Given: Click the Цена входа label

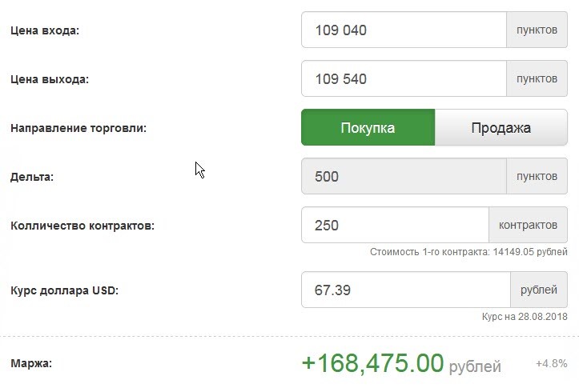Looking at the screenshot, I should click(46, 31).
